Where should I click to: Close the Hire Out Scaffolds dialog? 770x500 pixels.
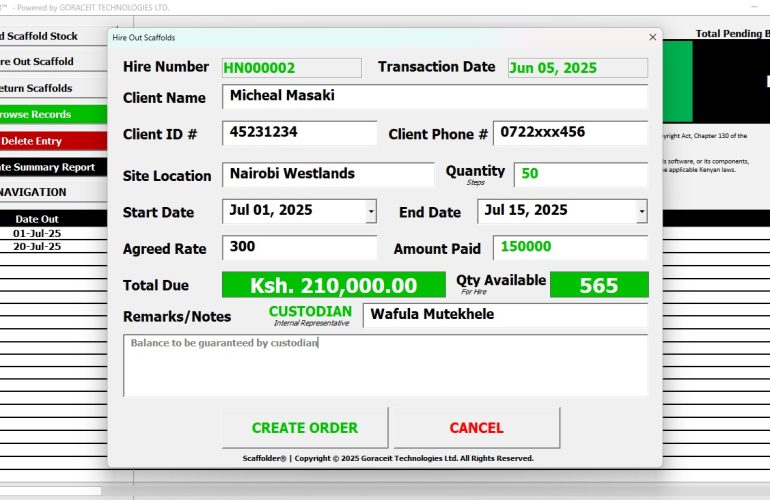coord(652,37)
